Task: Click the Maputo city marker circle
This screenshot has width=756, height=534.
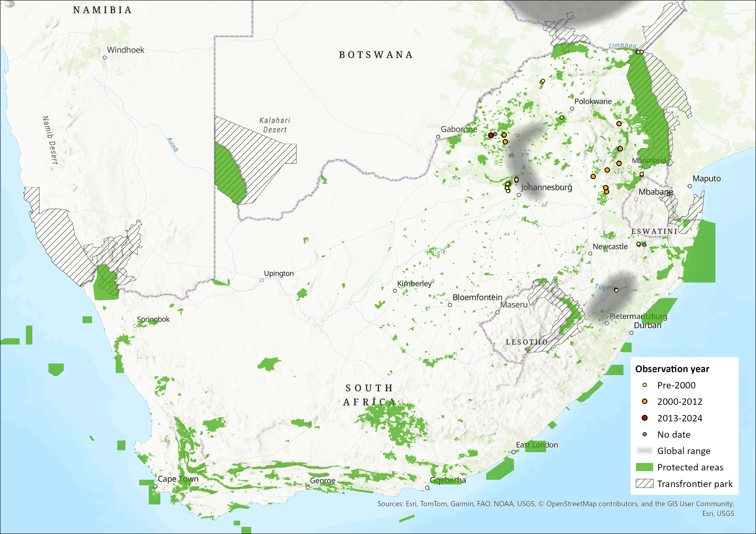Action: coord(689,186)
